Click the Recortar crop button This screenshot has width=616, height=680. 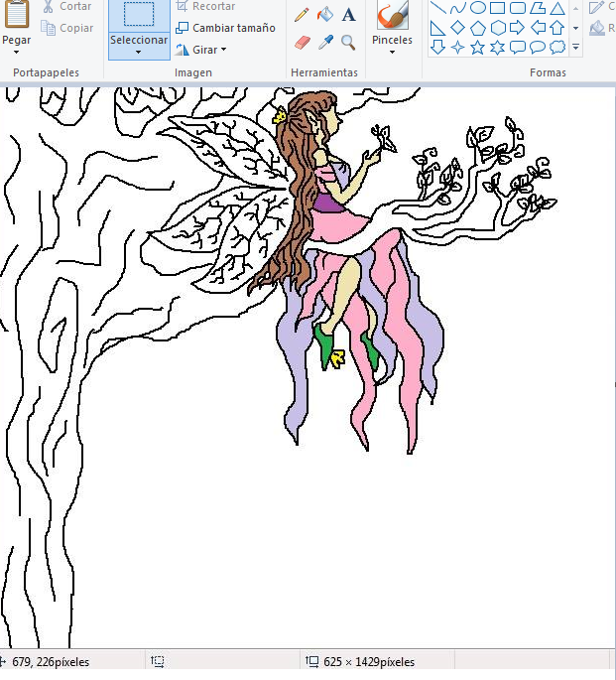point(205,6)
